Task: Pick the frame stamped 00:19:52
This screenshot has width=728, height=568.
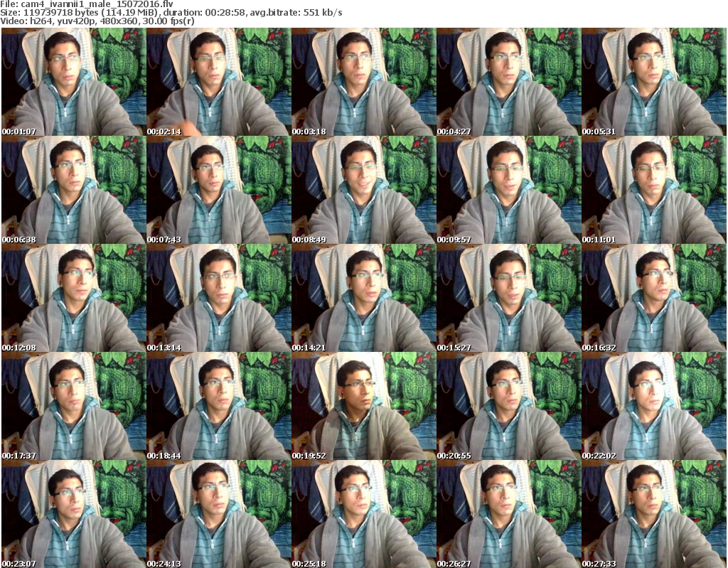Action: pos(363,407)
